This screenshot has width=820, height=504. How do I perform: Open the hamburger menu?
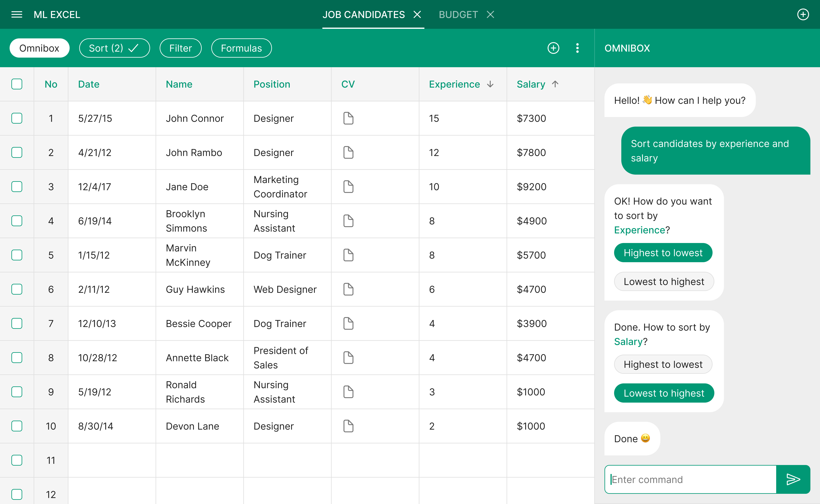click(17, 15)
